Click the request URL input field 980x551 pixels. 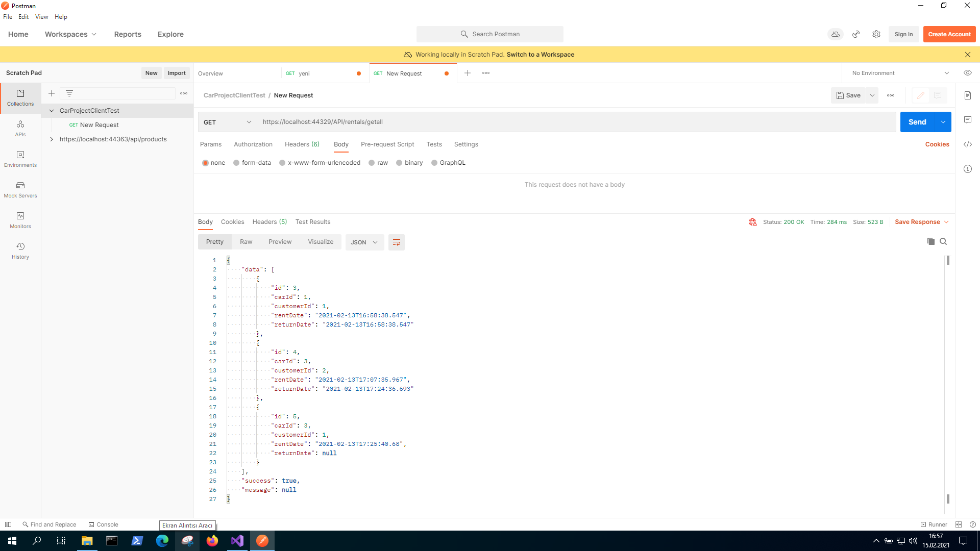pyautogui.click(x=576, y=122)
